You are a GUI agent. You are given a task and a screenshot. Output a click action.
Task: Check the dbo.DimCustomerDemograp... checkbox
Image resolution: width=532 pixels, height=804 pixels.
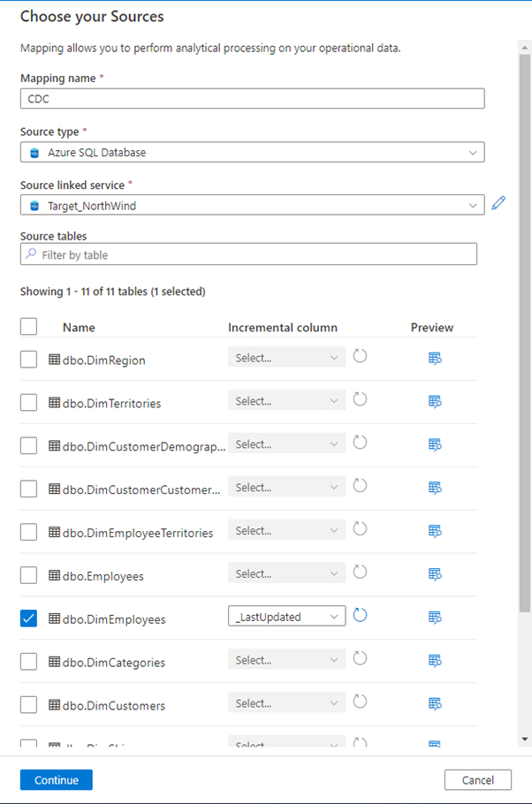(29, 445)
